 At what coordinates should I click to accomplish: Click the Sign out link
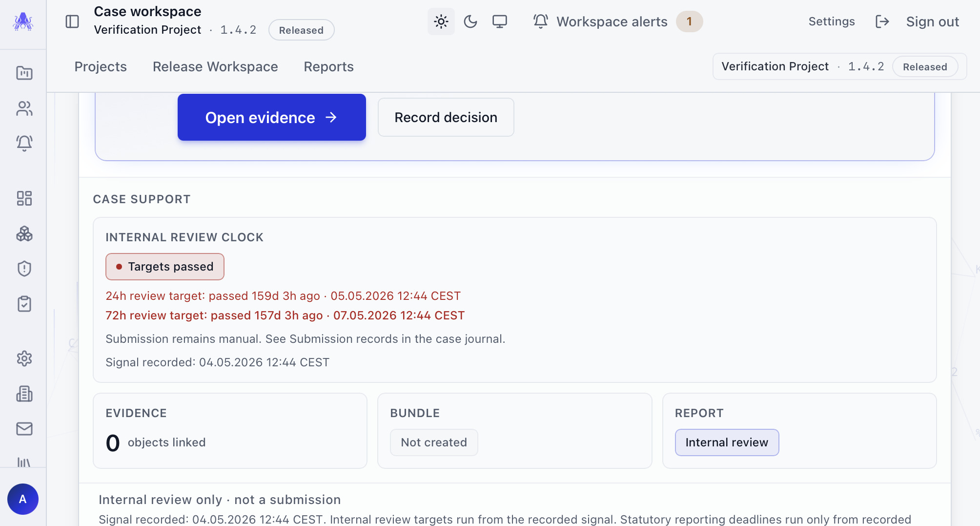pyautogui.click(x=933, y=21)
